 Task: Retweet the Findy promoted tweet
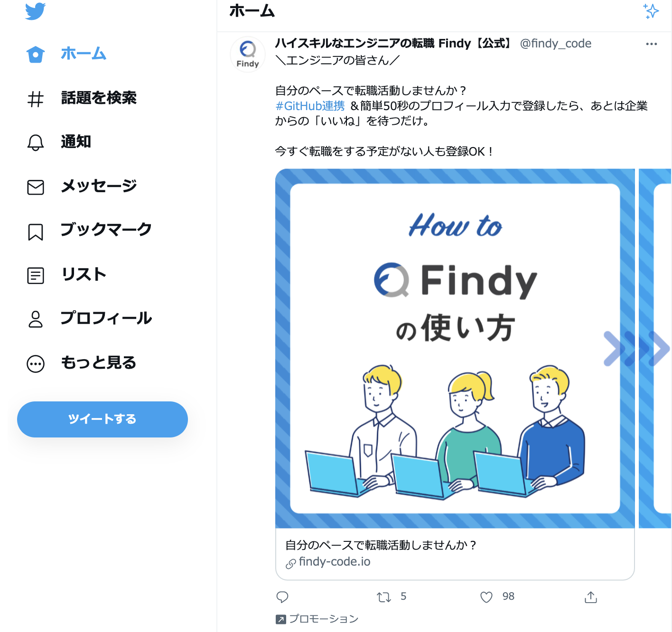[x=384, y=597]
